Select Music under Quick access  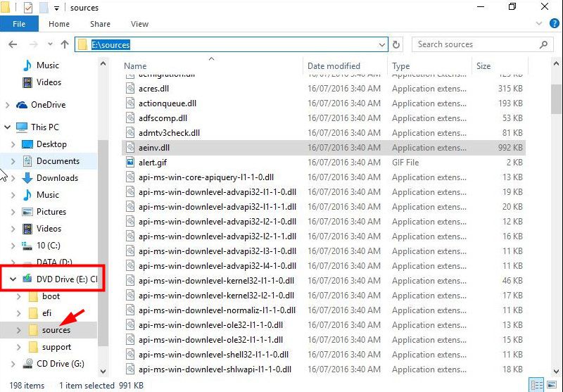[x=47, y=65]
